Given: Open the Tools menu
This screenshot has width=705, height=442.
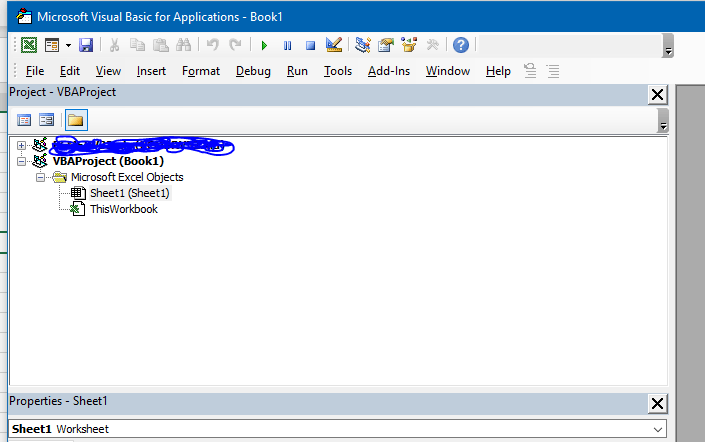Looking at the screenshot, I should point(338,71).
